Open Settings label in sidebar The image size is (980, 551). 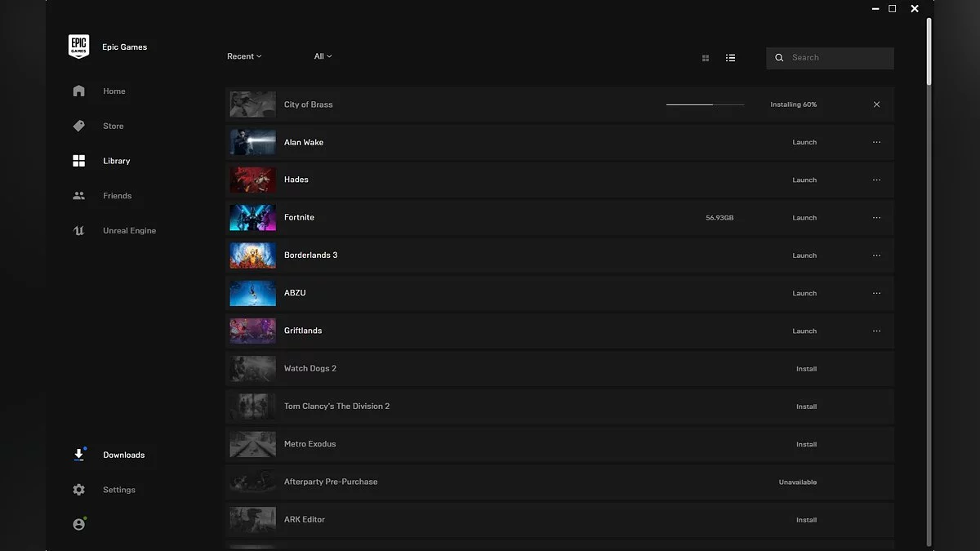pos(118,490)
